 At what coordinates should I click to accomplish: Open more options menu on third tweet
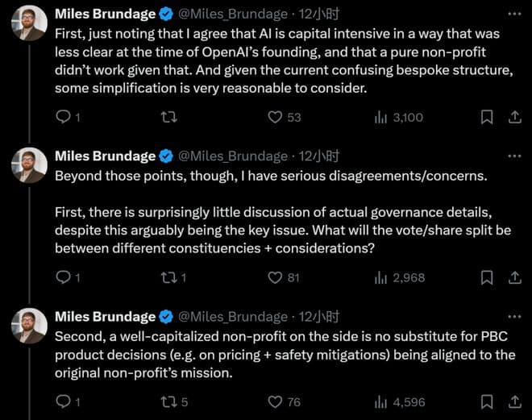click(513, 316)
